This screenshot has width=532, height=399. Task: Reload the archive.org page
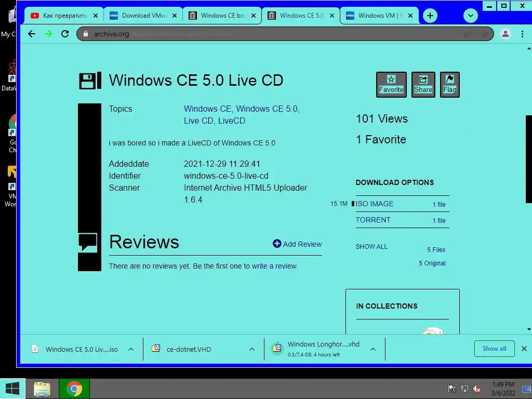(65, 34)
